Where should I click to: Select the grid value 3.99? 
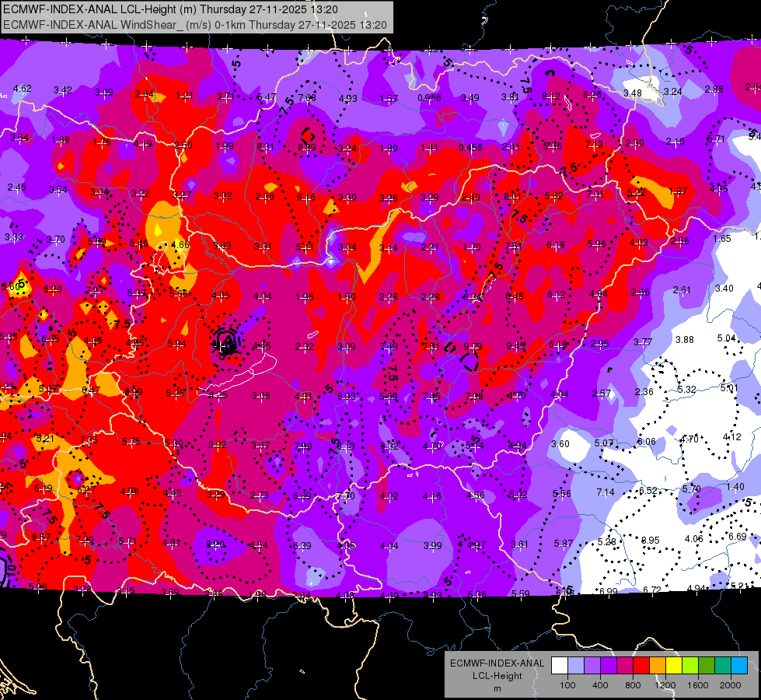pos(432,546)
